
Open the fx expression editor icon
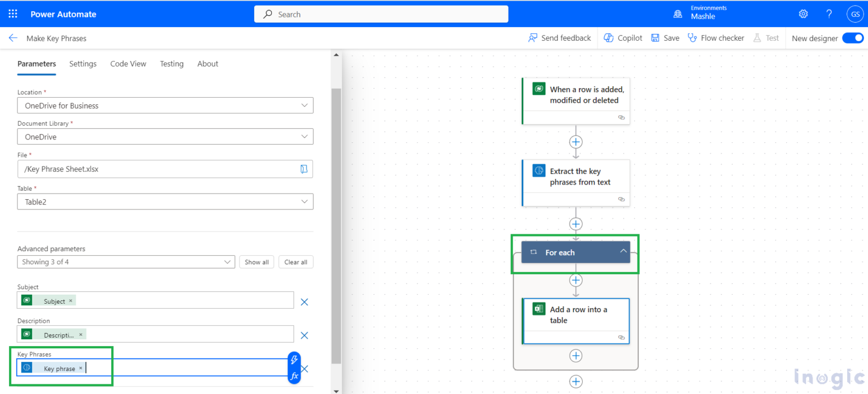point(294,375)
